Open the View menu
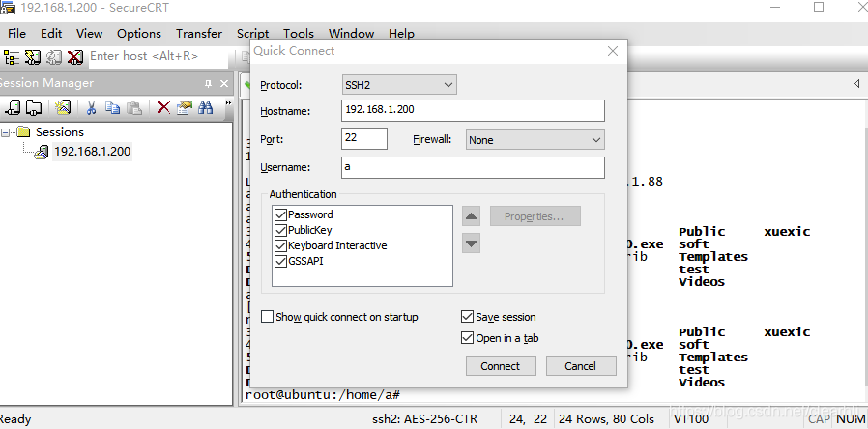868x429 pixels. 89,34
